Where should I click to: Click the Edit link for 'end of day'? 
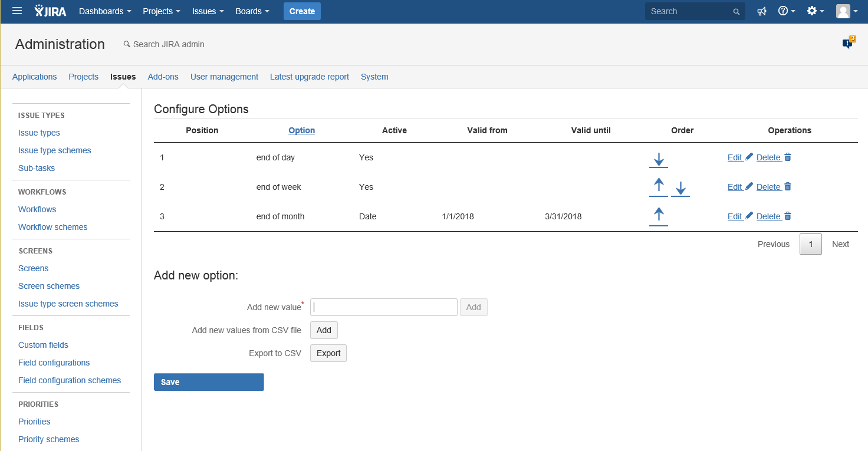(735, 157)
